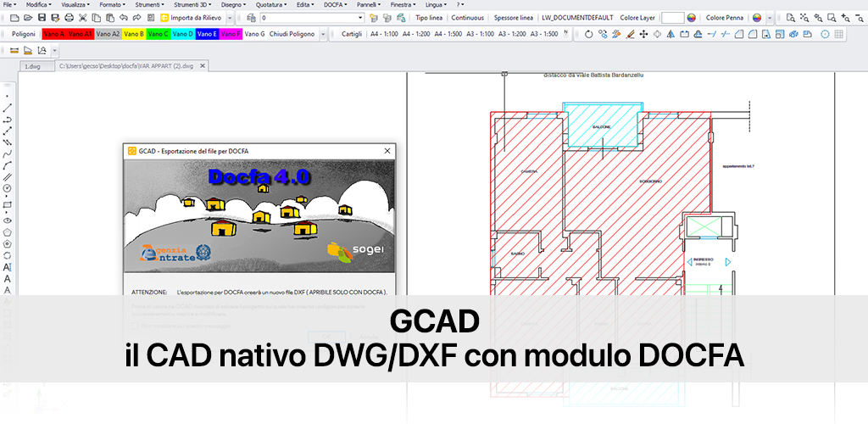Save the current drawing

tap(42, 18)
